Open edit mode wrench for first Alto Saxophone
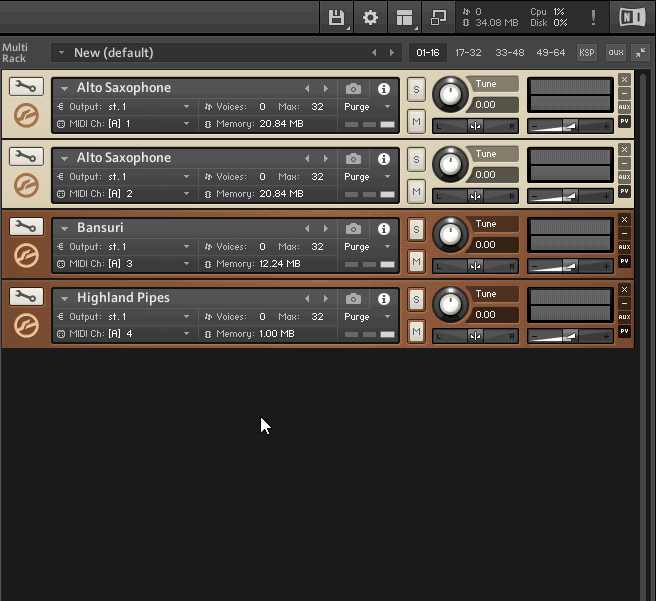This screenshot has width=656, height=601. tap(26, 87)
